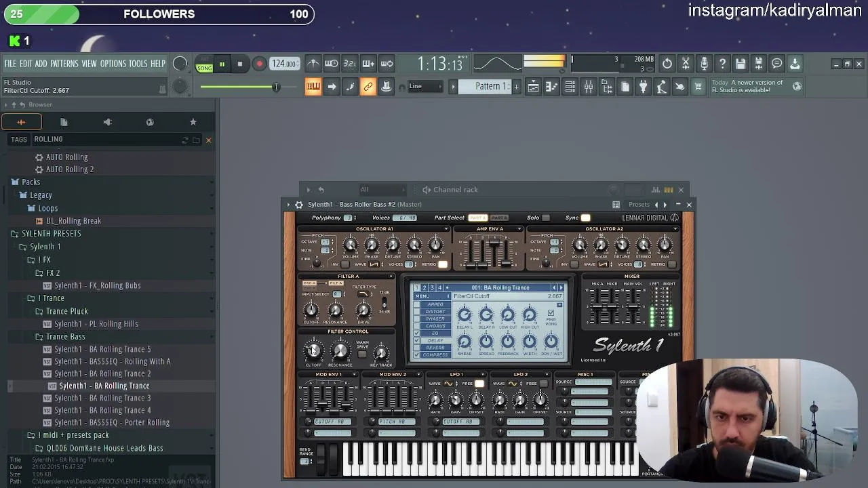Open the shopping cart icon in the toolbar
The width and height of the screenshot is (868, 488).
click(698, 87)
